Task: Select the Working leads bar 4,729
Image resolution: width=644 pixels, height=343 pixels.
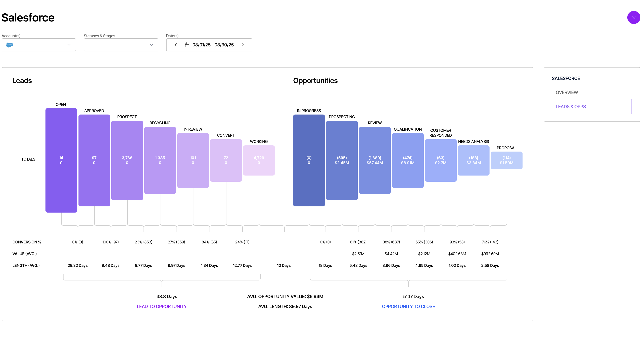Action: coord(259,160)
